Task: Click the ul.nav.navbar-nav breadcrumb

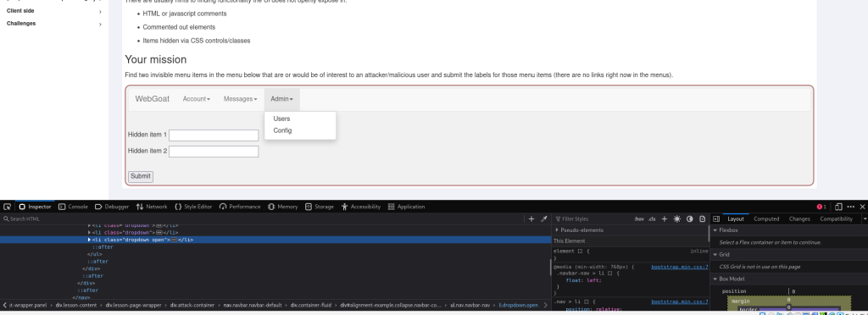Action: pos(470,305)
